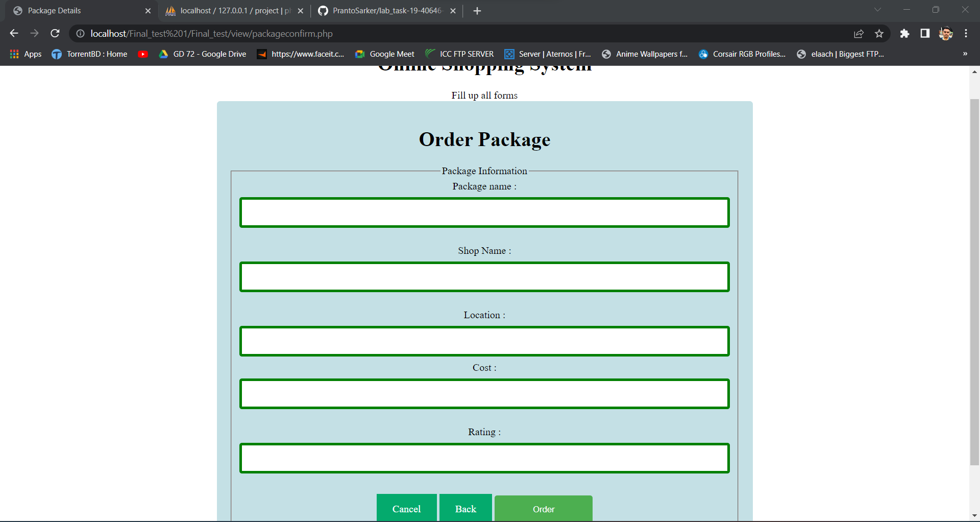
Task: Click the Package name input field
Action: click(x=484, y=212)
